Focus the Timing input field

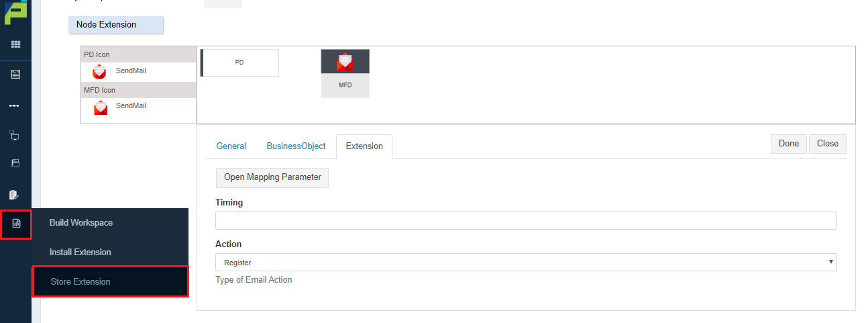click(526, 221)
